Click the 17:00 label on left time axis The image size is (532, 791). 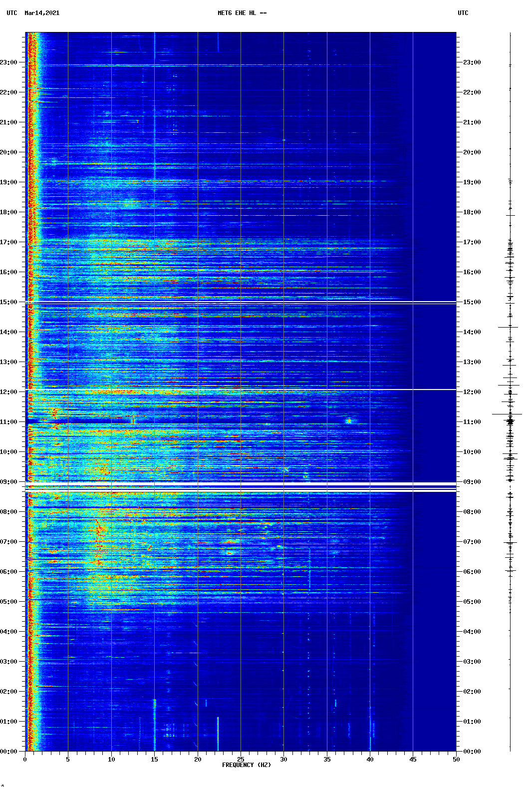coord(9,242)
